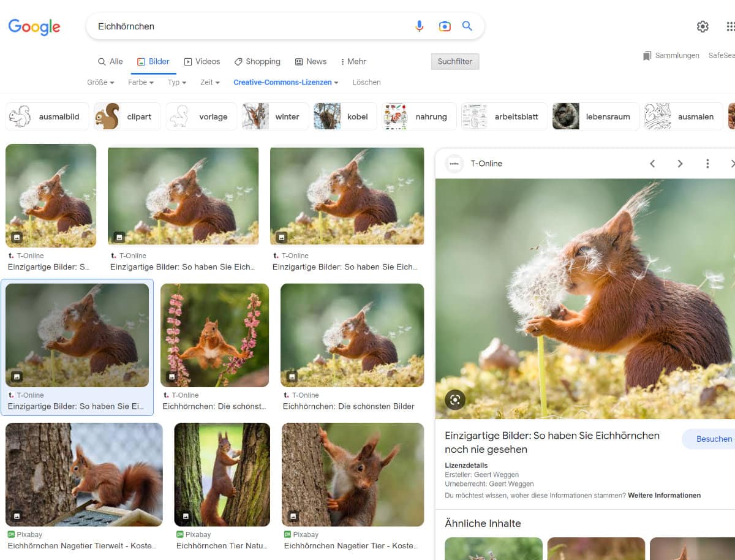This screenshot has width=735, height=560.
Task: Open the Google apps grid
Action: (730, 26)
